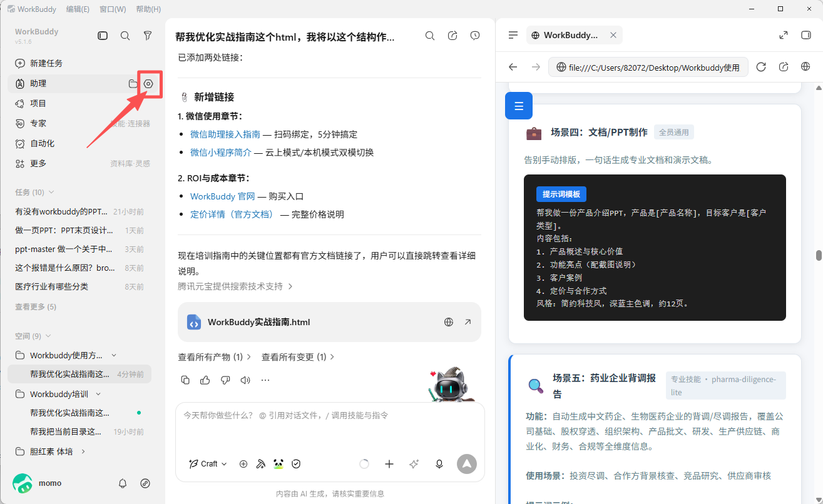This screenshot has width=823, height=504.
Task: Click the circled plus icon beside Craft
Action: pyautogui.click(x=243, y=464)
